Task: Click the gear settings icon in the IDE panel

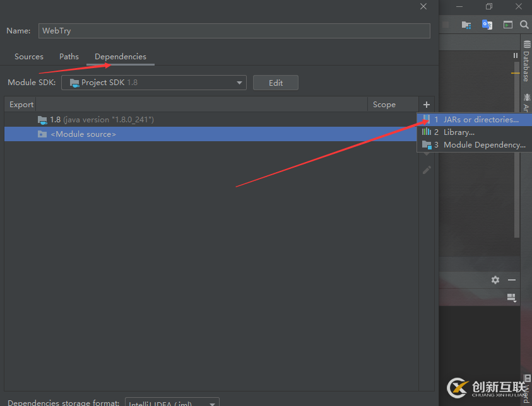Action: [495, 280]
